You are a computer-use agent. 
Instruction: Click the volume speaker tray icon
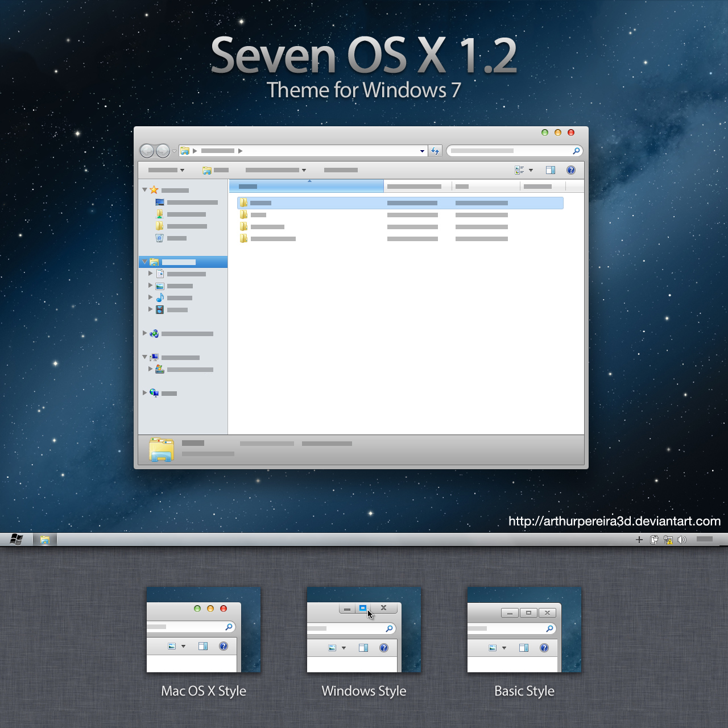point(682,540)
